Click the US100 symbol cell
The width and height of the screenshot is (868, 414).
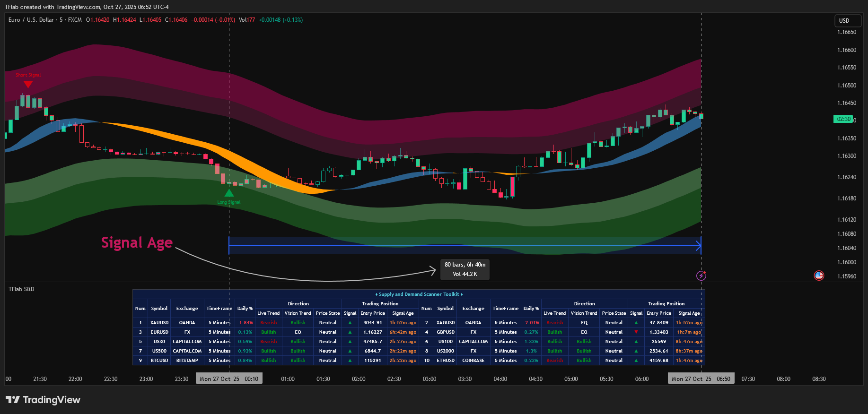coord(446,342)
